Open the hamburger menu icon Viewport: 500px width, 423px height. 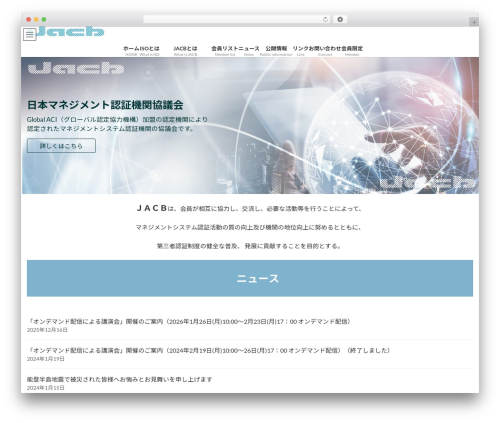(x=30, y=34)
